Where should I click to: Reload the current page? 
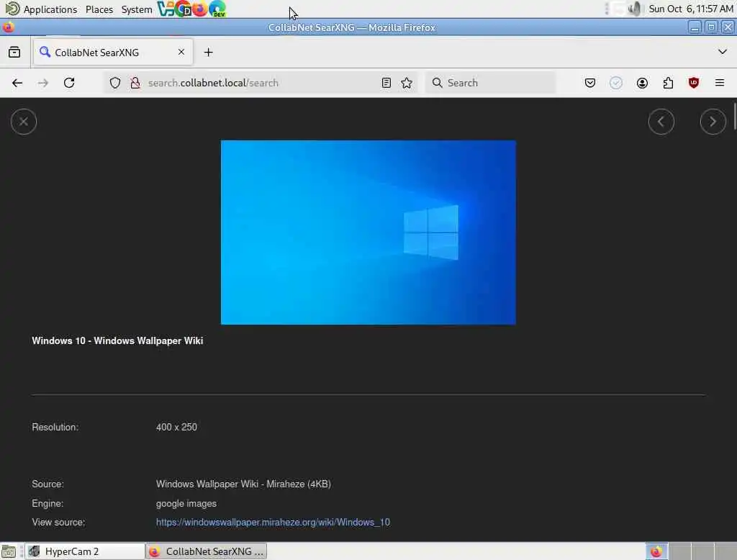69,83
